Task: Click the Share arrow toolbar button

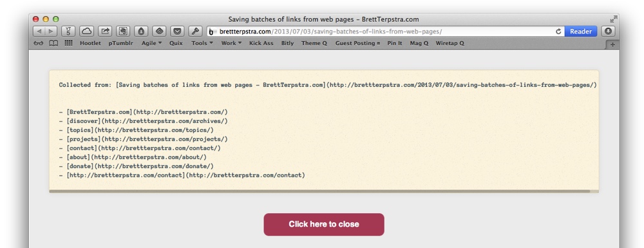Action: 105,31
